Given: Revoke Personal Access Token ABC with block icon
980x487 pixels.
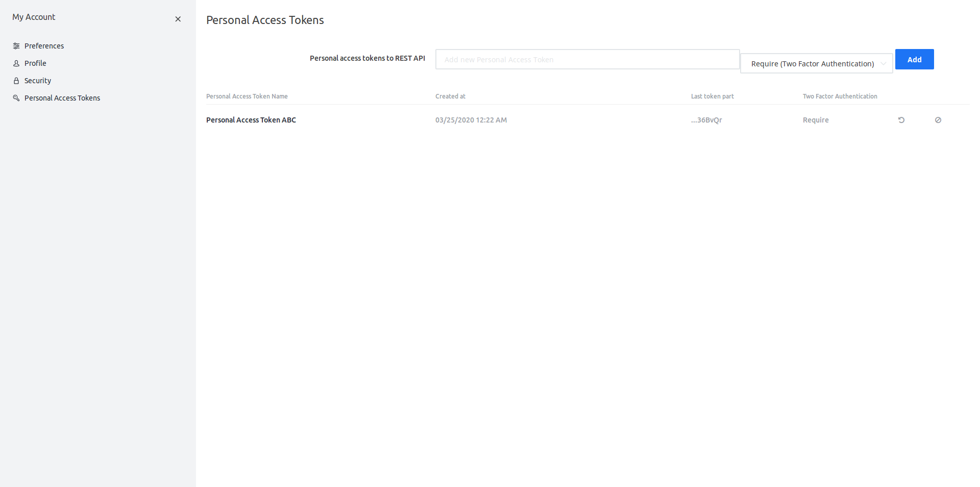Looking at the screenshot, I should click(938, 120).
